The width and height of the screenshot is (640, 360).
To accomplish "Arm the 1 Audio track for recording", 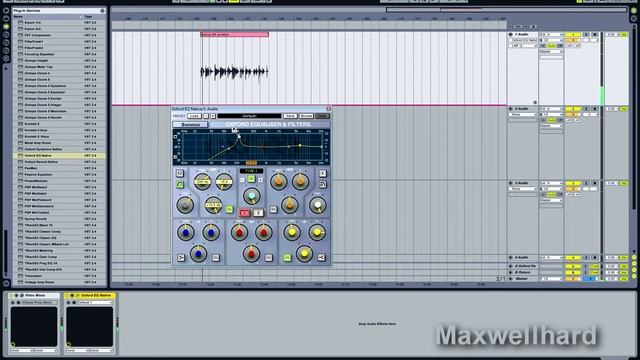I will coord(595,35).
